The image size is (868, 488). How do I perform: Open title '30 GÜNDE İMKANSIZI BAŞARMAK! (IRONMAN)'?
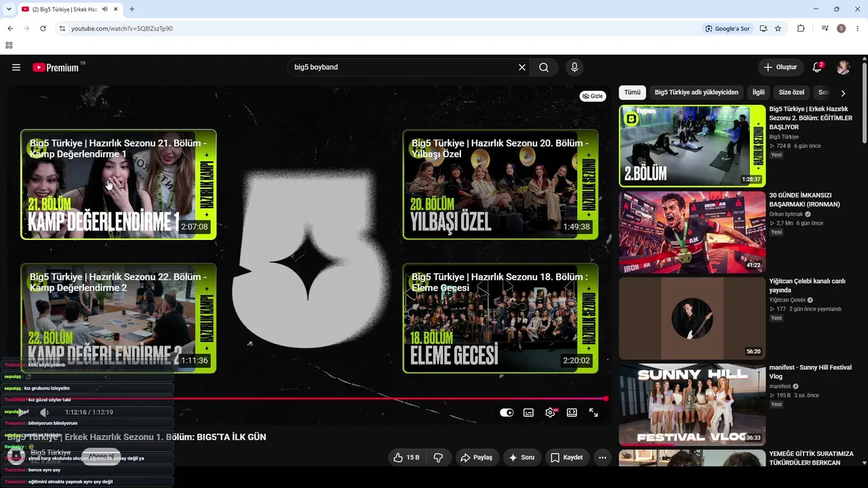[805, 200]
